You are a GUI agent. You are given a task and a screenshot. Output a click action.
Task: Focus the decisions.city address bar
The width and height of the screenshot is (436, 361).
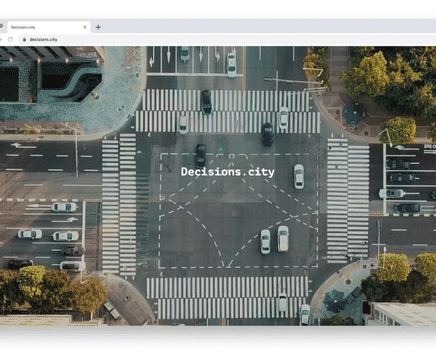tap(227, 39)
